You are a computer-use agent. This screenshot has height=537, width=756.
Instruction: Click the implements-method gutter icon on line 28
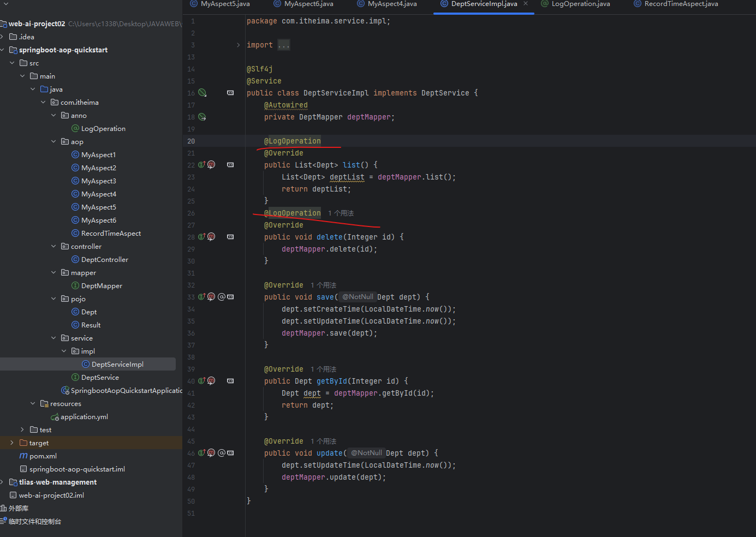201,237
